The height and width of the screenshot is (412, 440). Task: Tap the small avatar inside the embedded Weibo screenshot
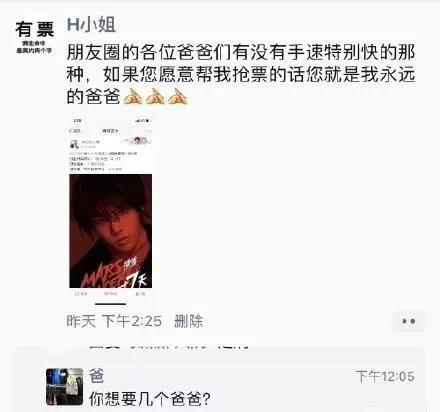(x=74, y=144)
